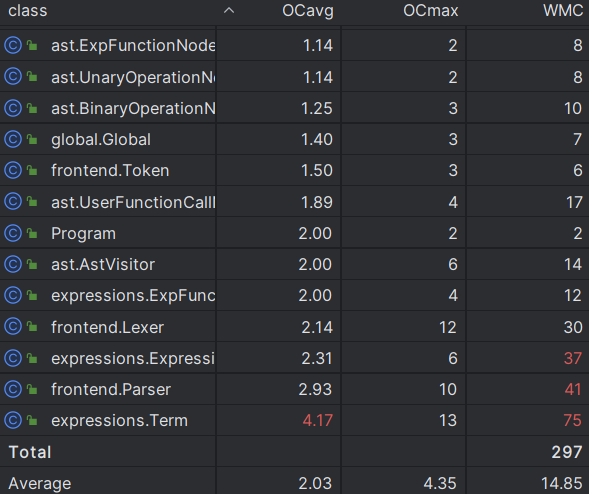Click the red WMC value 75
Screen dimensions: 589x494
573,420
